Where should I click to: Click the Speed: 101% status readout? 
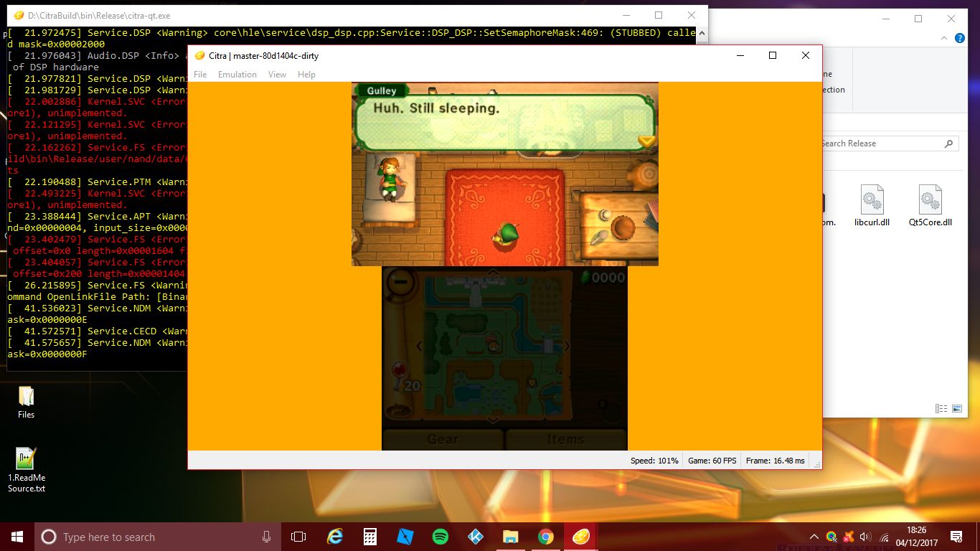(x=654, y=461)
